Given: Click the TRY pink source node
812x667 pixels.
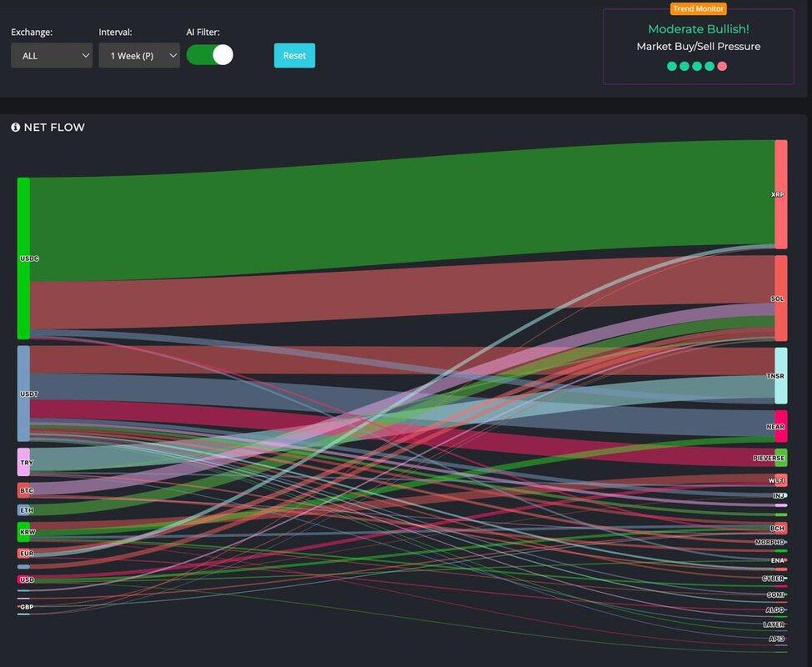Looking at the screenshot, I should (x=23, y=462).
